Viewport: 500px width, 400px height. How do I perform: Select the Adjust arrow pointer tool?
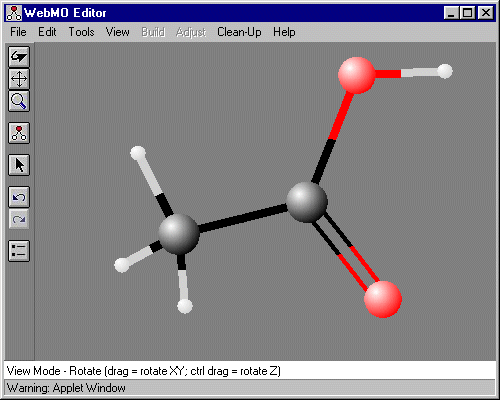pyautogui.click(x=19, y=165)
